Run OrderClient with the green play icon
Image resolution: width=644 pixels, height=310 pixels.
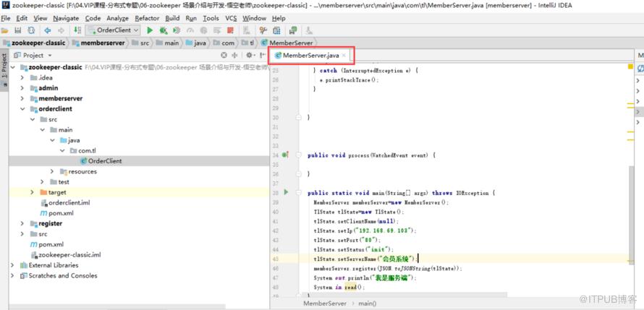[150, 30]
